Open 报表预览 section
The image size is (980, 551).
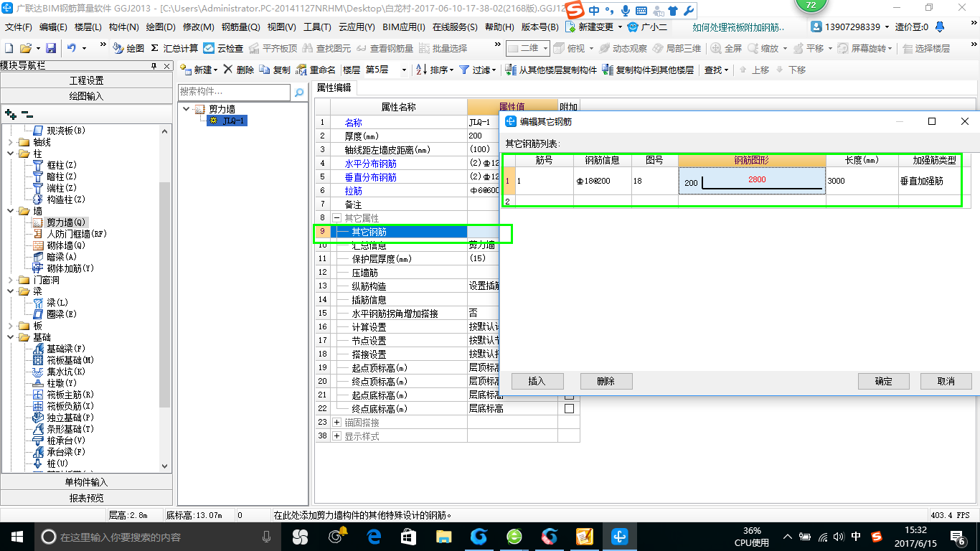point(86,498)
